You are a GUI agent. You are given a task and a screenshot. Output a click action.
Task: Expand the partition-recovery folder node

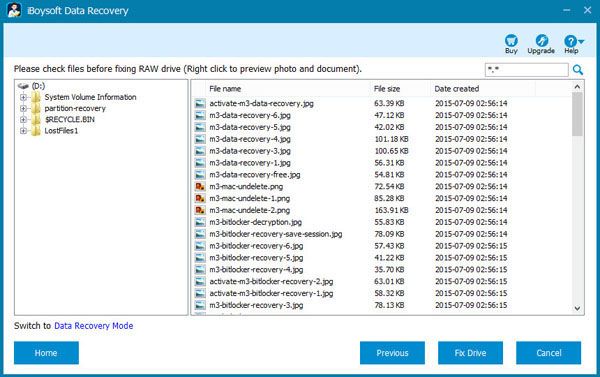click(x=23, y=108)
